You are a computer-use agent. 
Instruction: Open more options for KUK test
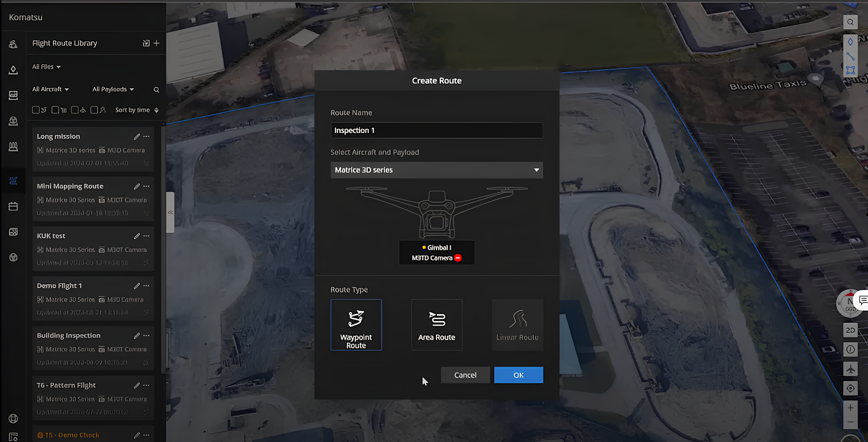pos(146,236)
